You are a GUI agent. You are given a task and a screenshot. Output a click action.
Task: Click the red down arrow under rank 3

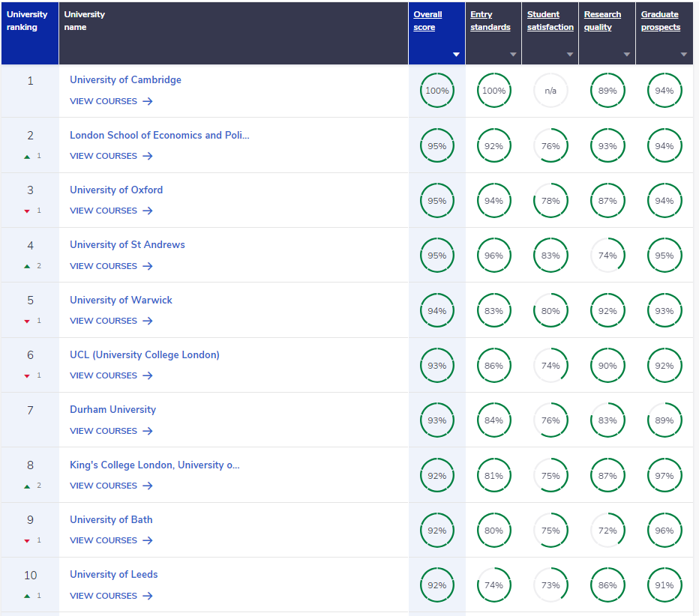(27, 211)
